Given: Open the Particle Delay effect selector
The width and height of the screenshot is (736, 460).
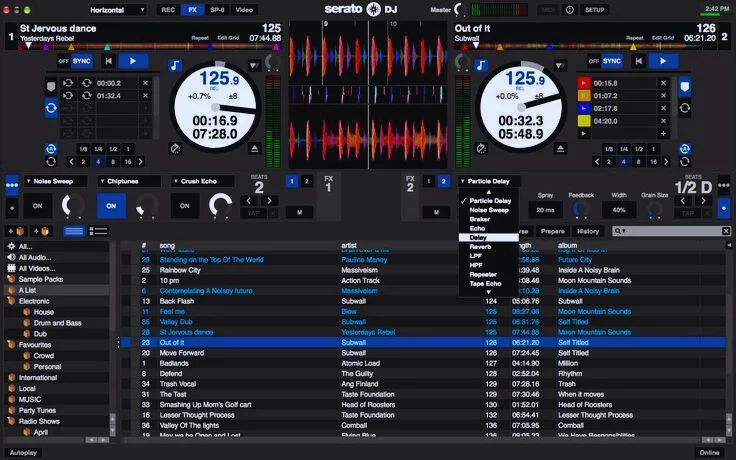Looking at the screenshot, I should tap(490, 181).
